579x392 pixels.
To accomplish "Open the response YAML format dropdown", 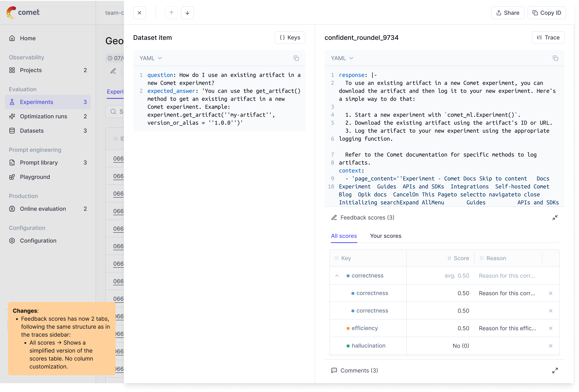I will 342,58.
